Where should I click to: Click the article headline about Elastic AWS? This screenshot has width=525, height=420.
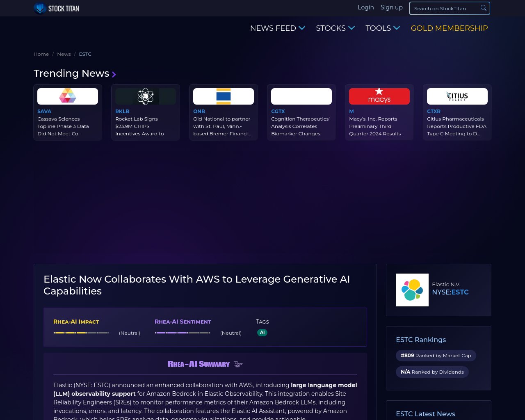pos(196,285)
